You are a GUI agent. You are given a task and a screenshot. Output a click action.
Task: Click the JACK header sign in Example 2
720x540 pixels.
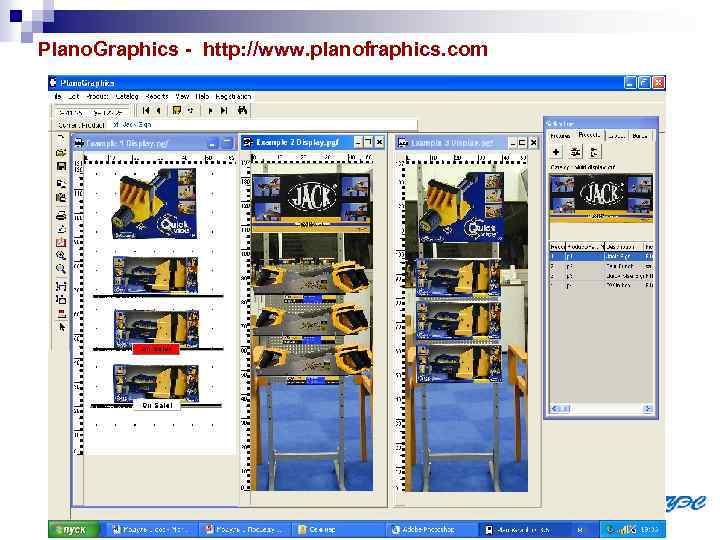pos(311,201)
